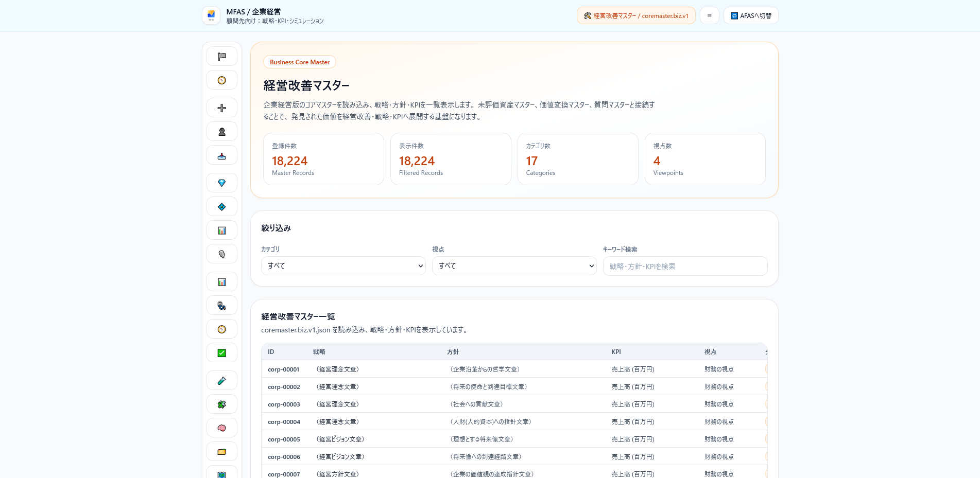Image resolution: width=980 pixels, height=478 pixels.
Task: Click (理想とする将来像文章) cell
Action: (482, 439)
